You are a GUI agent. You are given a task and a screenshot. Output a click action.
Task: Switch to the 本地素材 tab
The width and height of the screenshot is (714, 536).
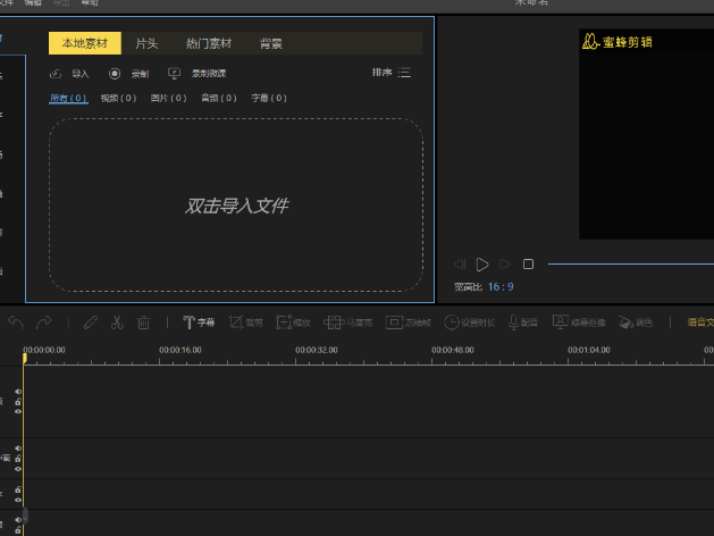85,43
